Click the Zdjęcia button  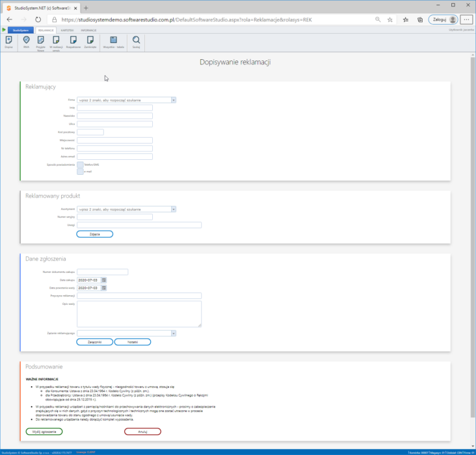tap(95, 234)
